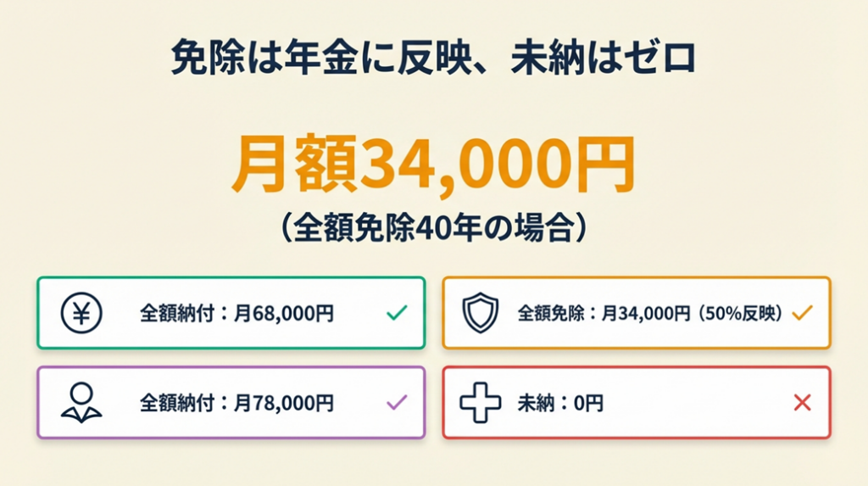
Task: Click the orange checkmark after 50%反映
Action: pyautogui.click(x=802, y=314)
